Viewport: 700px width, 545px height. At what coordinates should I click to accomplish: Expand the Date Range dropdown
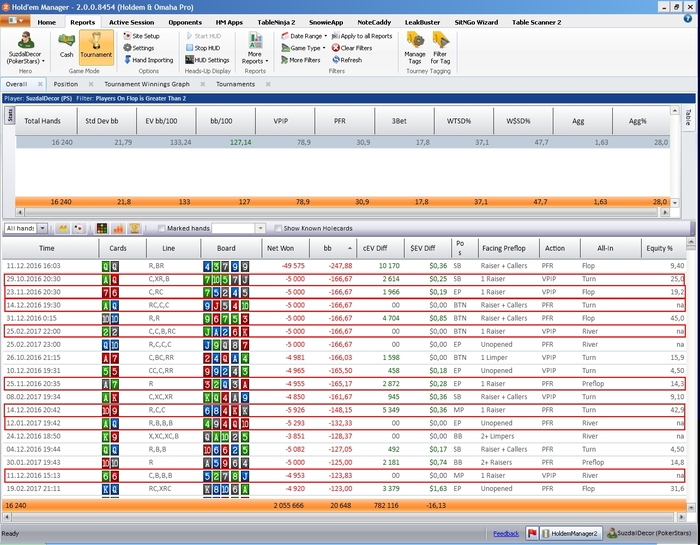coord(304,36)
